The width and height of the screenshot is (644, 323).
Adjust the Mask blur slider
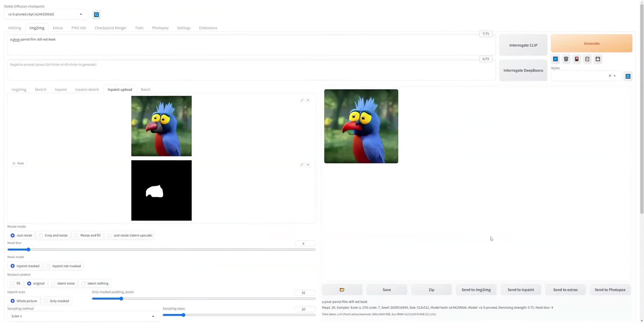click(x=28, y=249)
